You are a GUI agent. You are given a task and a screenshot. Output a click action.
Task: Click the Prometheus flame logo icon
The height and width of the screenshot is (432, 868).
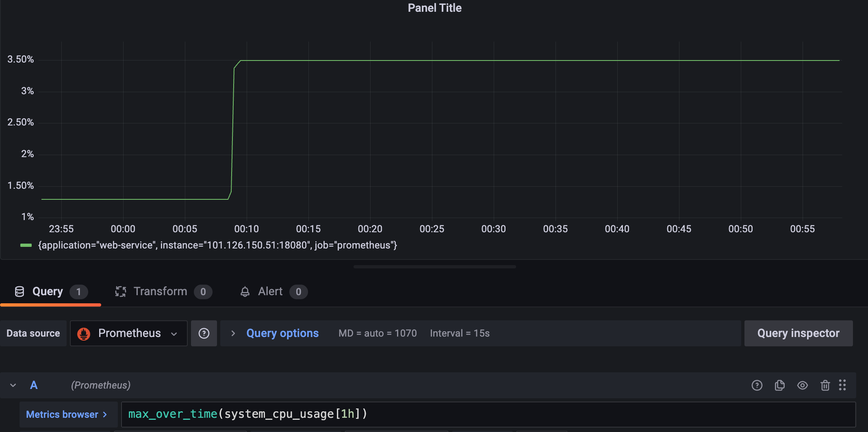[84, 334]
